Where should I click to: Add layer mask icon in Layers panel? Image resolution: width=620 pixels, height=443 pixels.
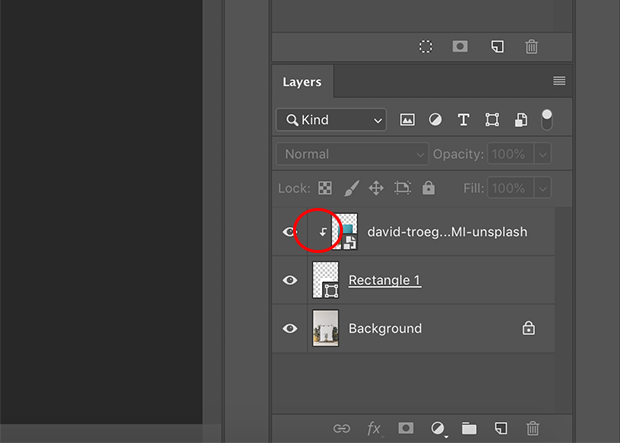pos(406,428)
